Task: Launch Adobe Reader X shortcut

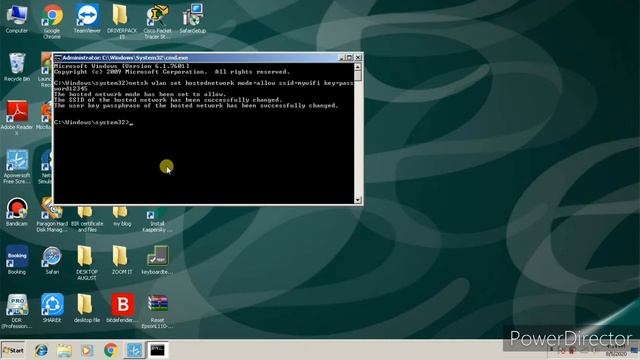Action: point(17,118)
